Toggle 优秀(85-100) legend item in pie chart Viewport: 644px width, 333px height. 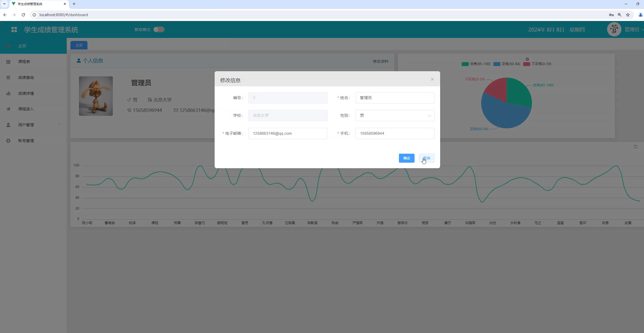click(x=476, y=64)
